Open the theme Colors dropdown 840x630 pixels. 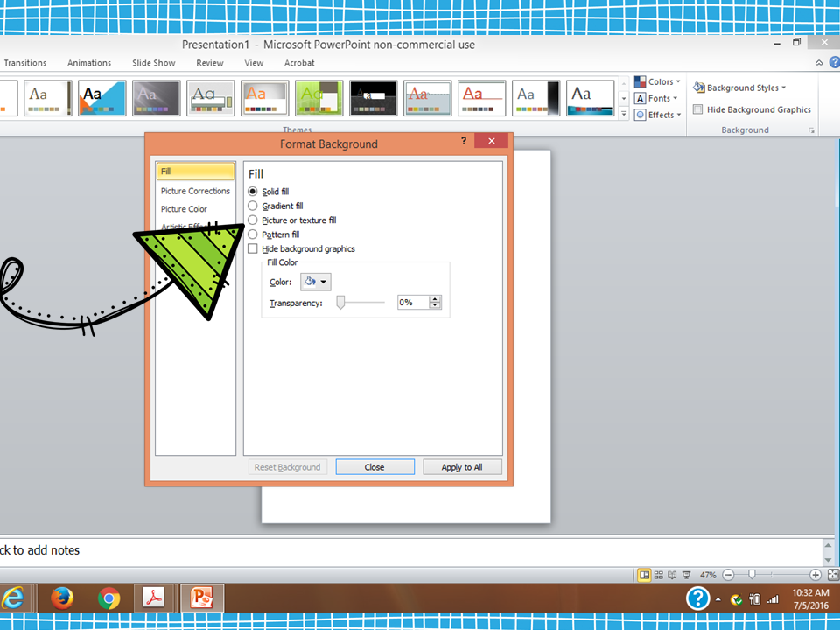click(657, 81)
